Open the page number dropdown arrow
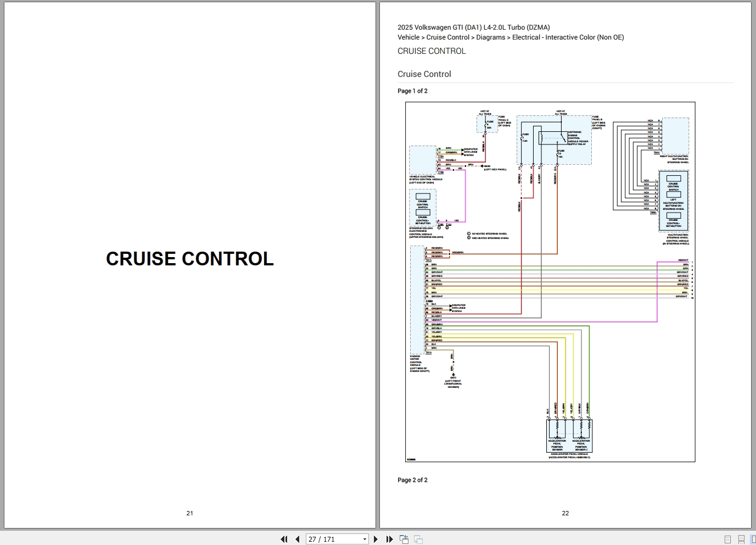The image size is (756, 545). pos(365,540)
